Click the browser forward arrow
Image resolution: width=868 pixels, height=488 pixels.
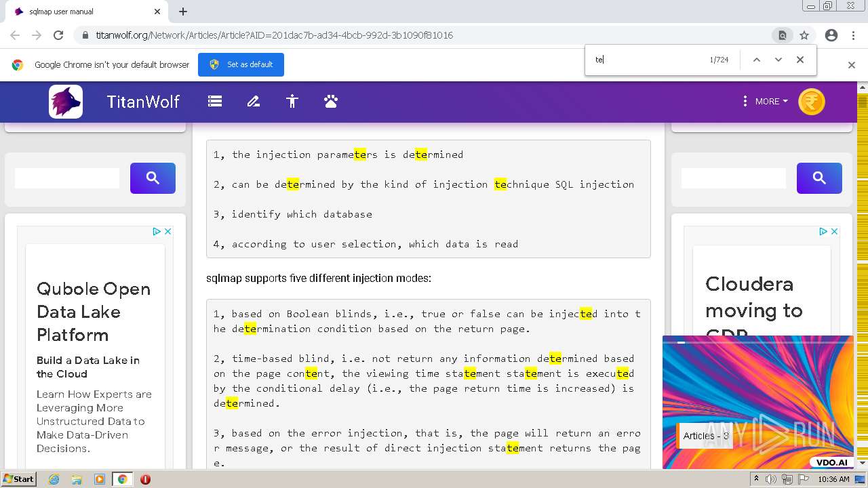coord(37,35)
